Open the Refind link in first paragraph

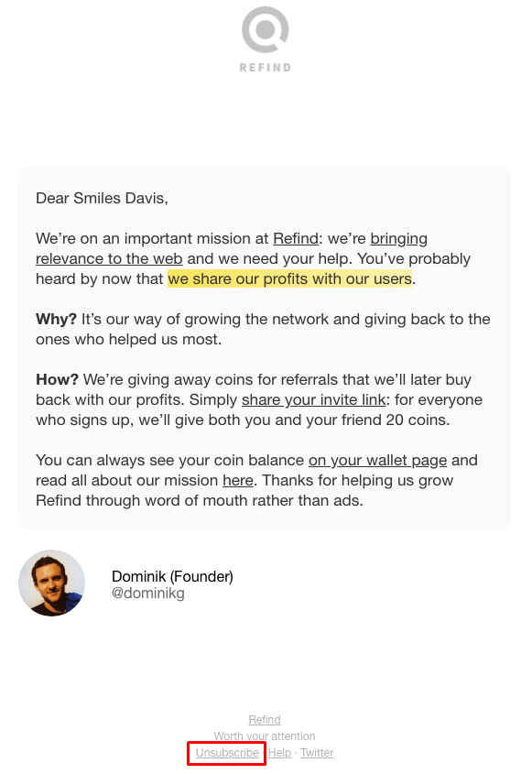click(296, 238)
